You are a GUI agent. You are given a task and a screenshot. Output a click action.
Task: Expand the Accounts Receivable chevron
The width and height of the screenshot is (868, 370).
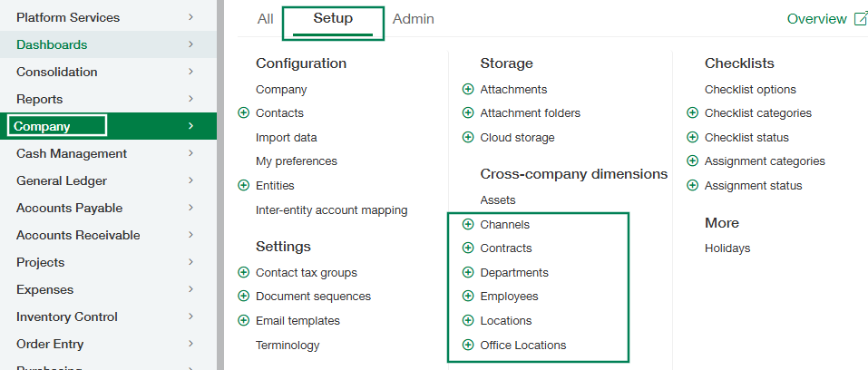[191, 235]
